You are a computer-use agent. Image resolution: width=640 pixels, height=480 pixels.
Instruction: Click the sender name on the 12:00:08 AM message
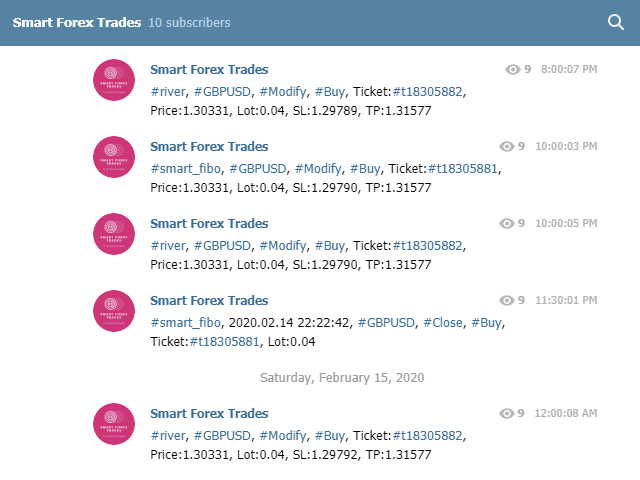coord(209,413)
